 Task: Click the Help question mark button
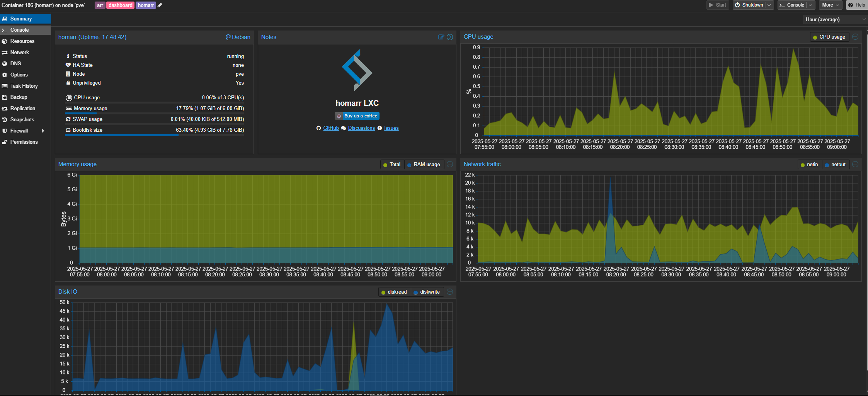tap(856, 5)
